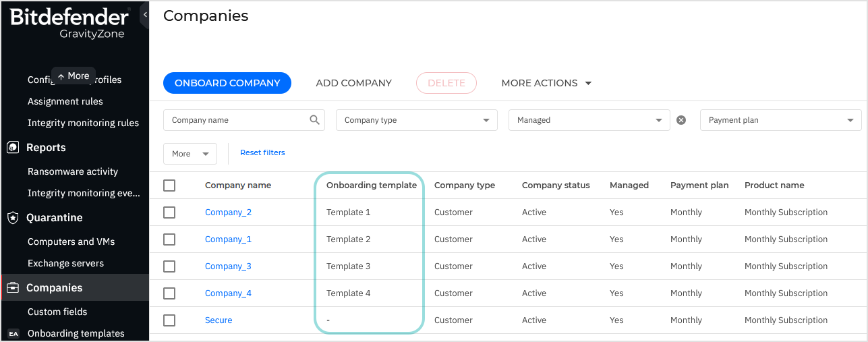Screen dimensions: 868x342
Task: Open the Company_1 link
Action: [x=228, y=239]
